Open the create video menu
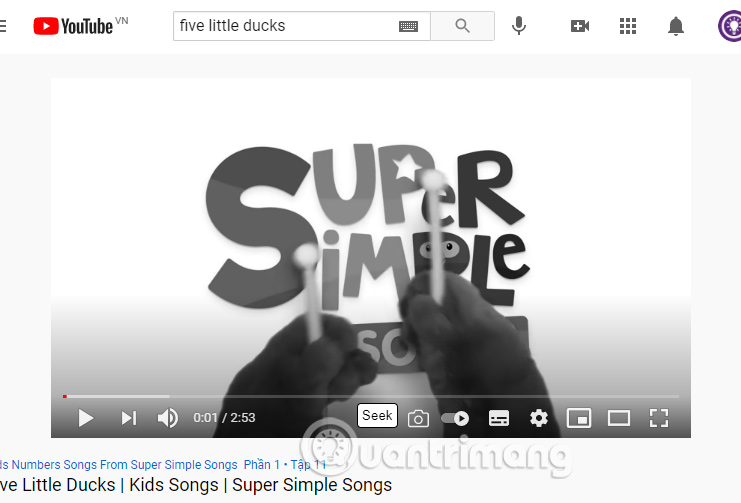 580,26
